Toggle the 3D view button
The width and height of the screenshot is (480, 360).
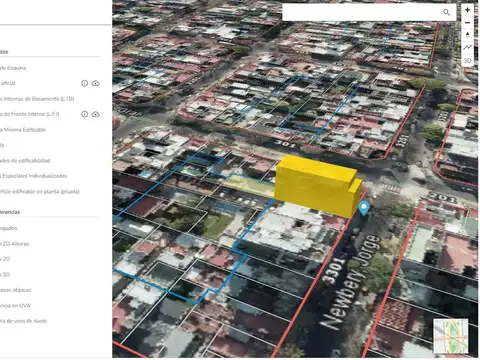click(x=467, y=60)
